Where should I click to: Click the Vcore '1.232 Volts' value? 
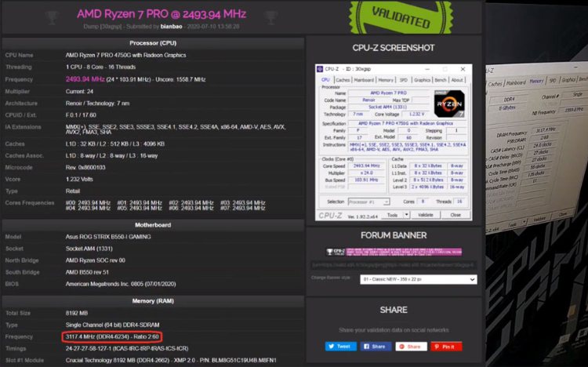pos(79,180)
